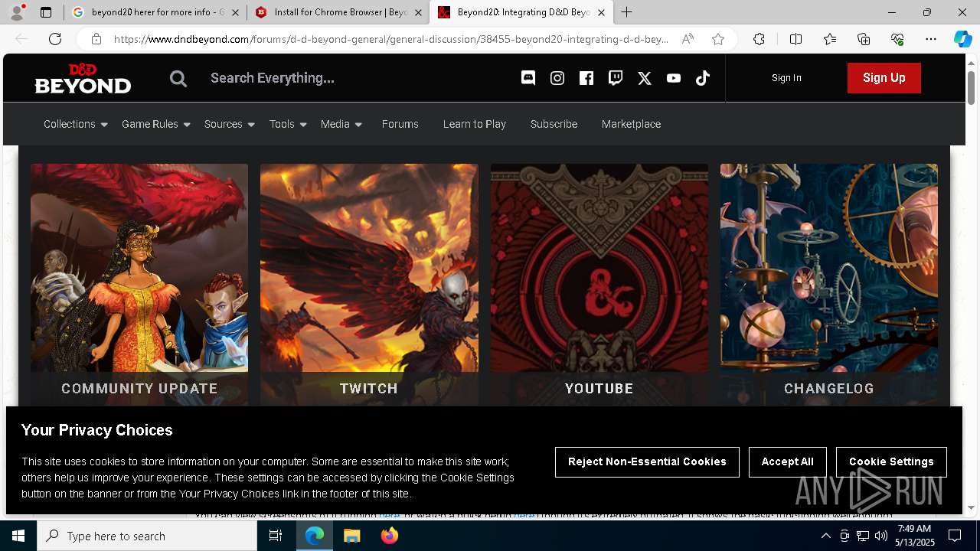
Task: Expand the Sources menu
Action: (x=230, y=124)
